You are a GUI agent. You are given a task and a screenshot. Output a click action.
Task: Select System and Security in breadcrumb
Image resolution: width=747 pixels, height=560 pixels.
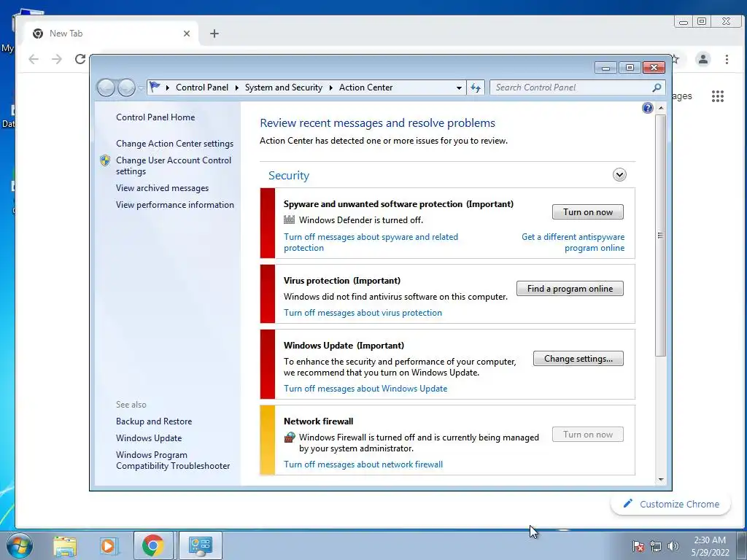point(284,87)
